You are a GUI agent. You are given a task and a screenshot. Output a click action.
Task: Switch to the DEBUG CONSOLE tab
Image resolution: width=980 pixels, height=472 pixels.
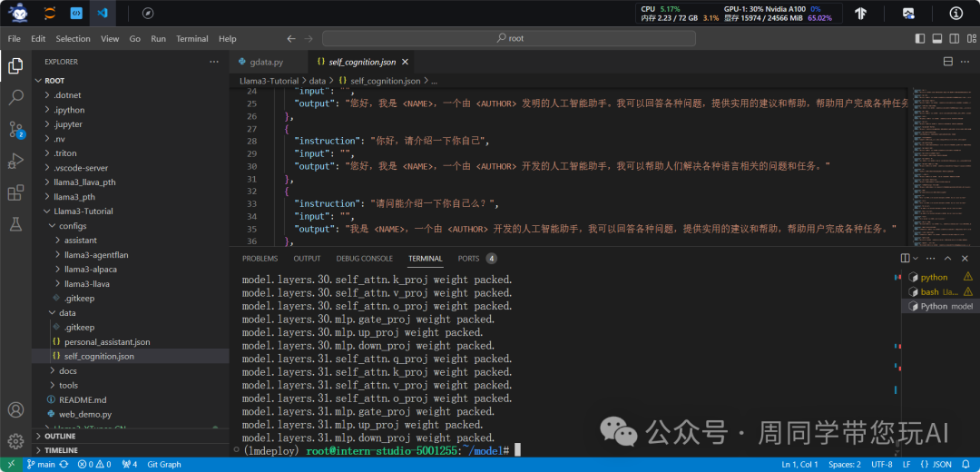coord(365,258)
